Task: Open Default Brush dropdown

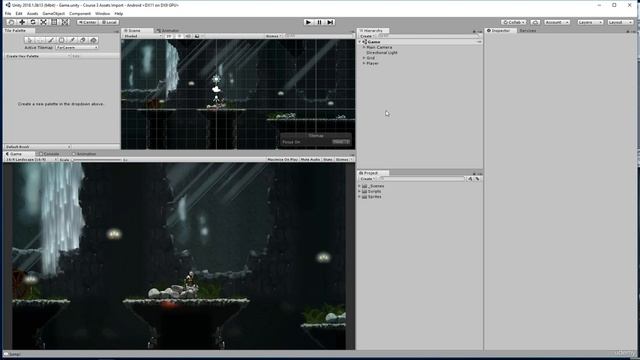Action: (x=38, y=147)
